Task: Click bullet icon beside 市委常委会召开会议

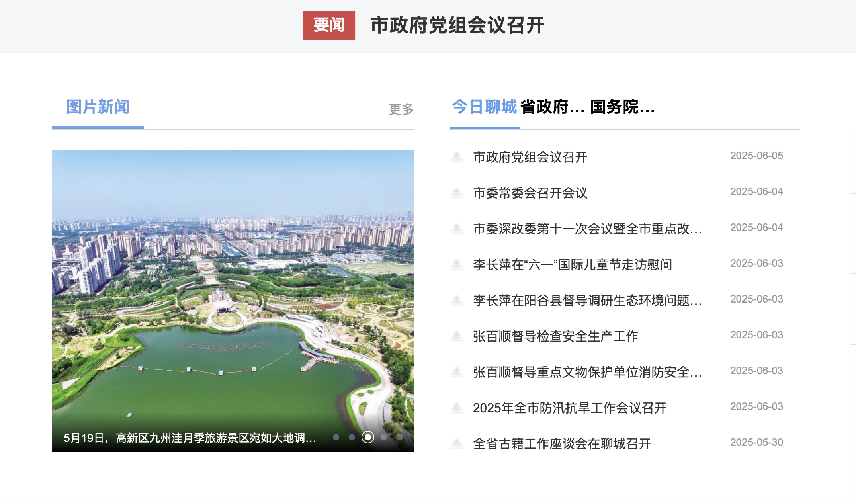Action: pos(457,193)
